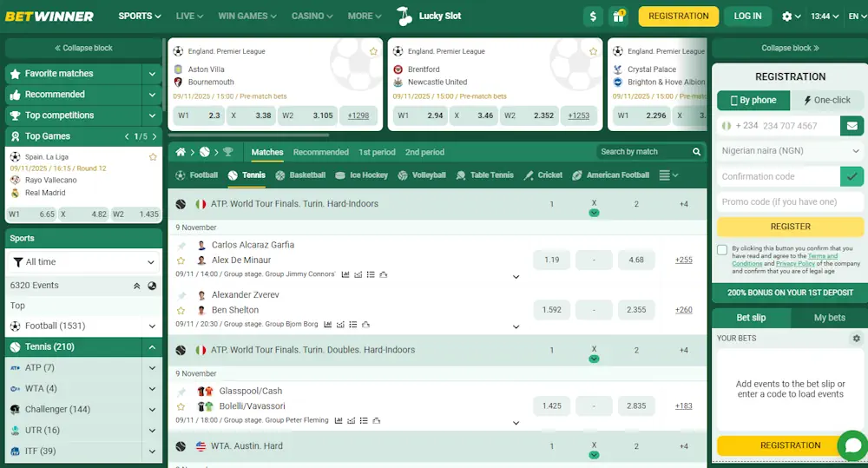This screenshot has width=868, height=468.
Task: Confirm the code with the green checkmark
Action: coord(852,176)
